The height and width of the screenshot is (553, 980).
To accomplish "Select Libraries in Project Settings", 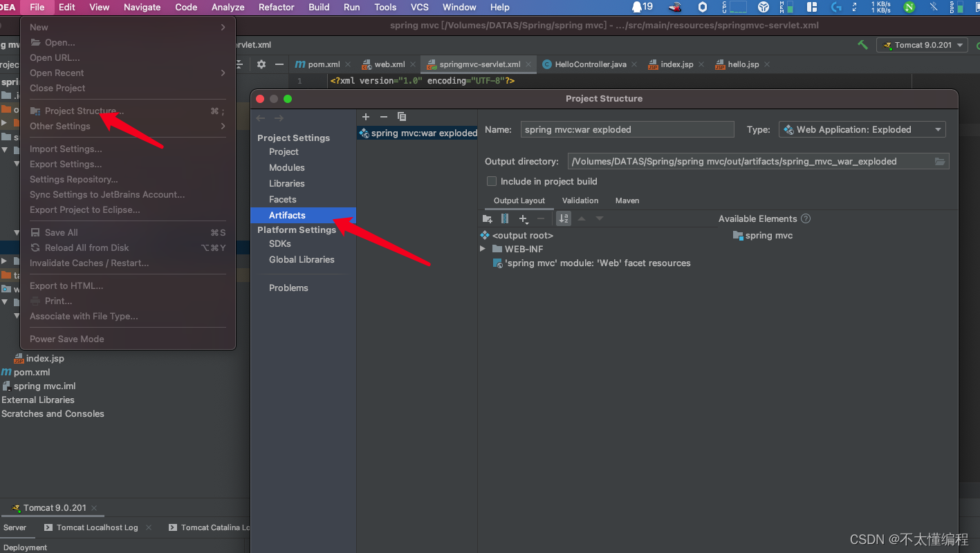I will click(x=286, y=183).
